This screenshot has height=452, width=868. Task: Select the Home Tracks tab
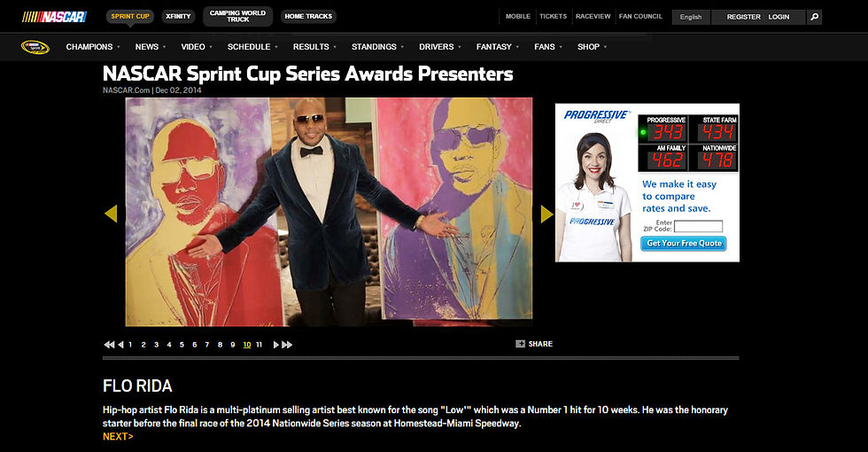coord(308,17)
